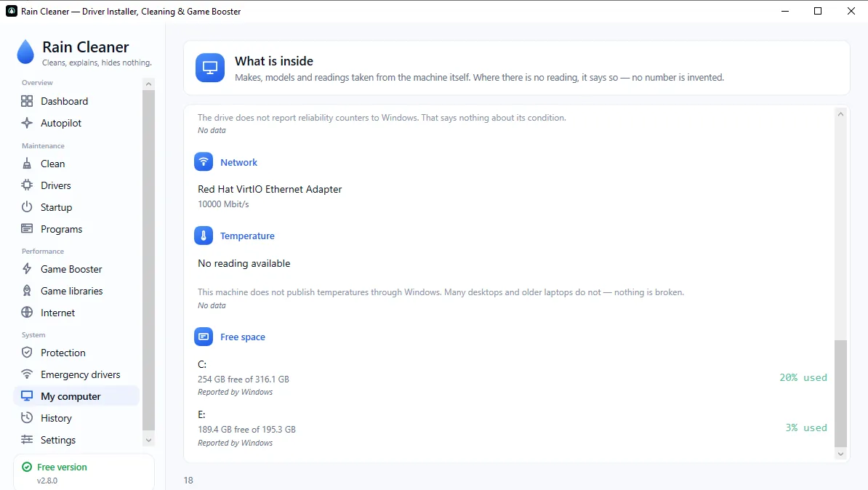This screenshot has width=868, height=490.
Task: Click the 20% used value for drive C:
Action: (803, 377)
